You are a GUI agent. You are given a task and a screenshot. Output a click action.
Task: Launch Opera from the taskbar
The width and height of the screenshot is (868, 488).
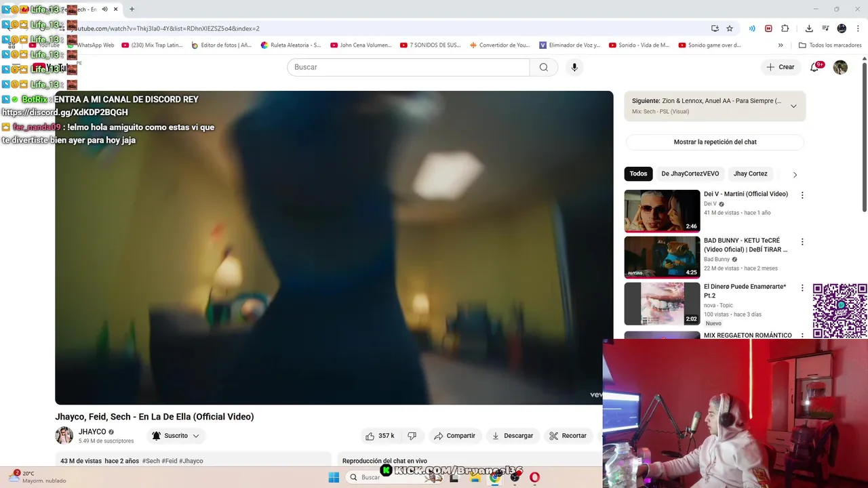point(534,477)
